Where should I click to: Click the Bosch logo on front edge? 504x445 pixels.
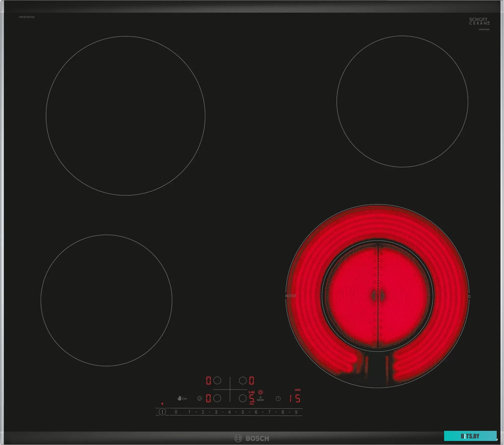coord(252,439)
